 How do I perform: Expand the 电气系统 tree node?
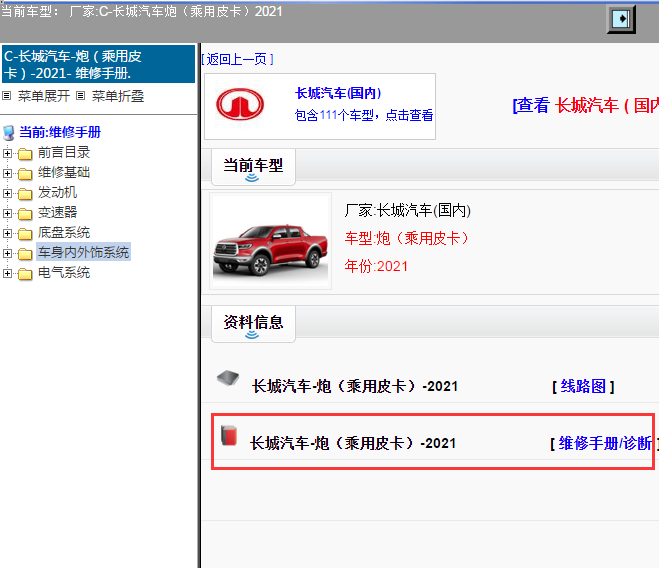click(x=7, y=274)
